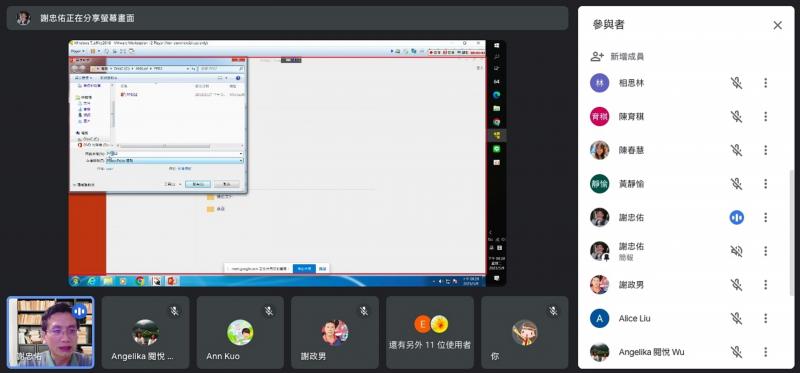Screen dimensions: 800x373
Task: Click Start orb in shared Windows 7 taskbar
Action: [76, 281]
